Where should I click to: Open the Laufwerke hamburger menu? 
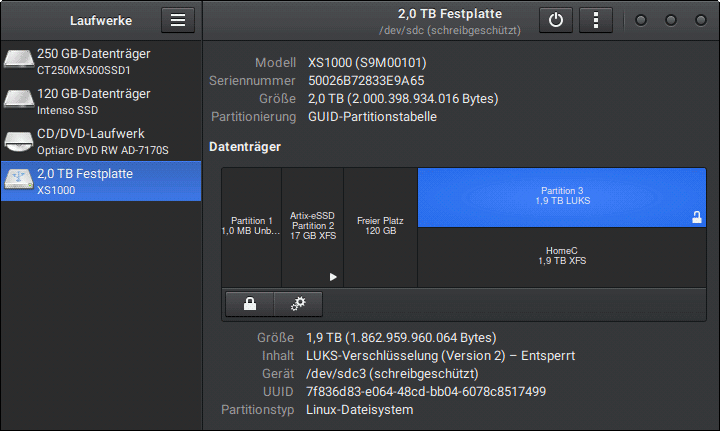click(x=178, y=20)
